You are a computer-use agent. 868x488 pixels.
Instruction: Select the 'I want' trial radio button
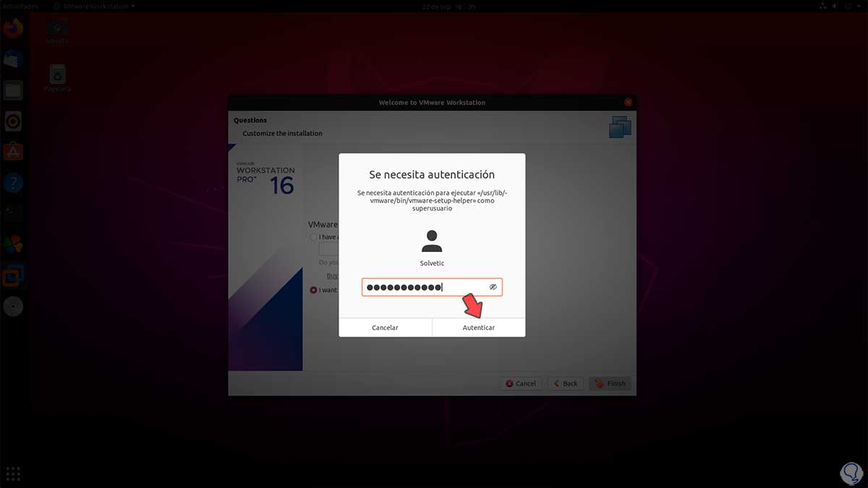[313, 290]
